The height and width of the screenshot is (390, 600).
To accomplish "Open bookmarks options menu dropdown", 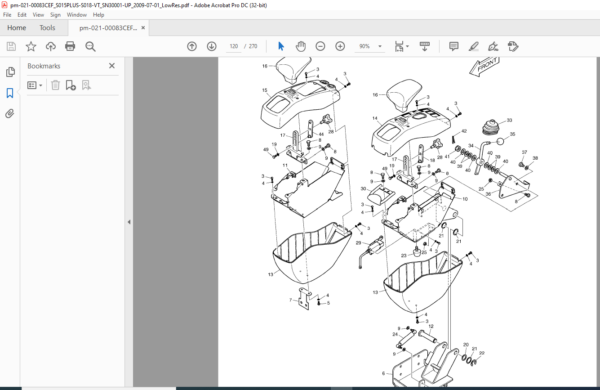I will point(34,85).
